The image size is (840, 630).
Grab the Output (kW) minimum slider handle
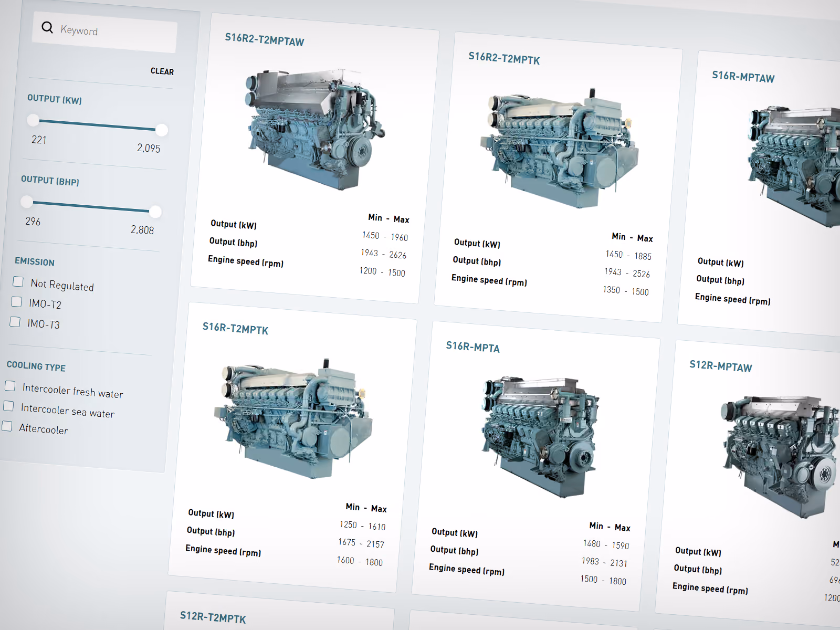point(33,120)
